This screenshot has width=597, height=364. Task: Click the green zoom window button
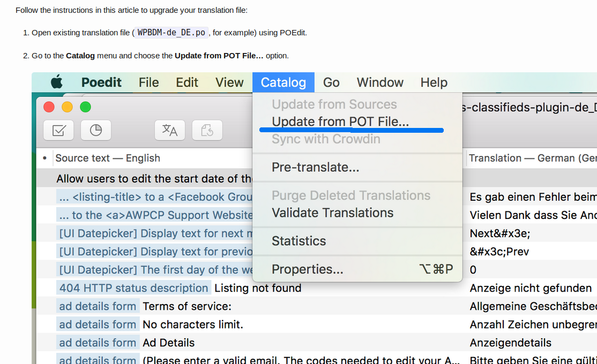point(85,107)
